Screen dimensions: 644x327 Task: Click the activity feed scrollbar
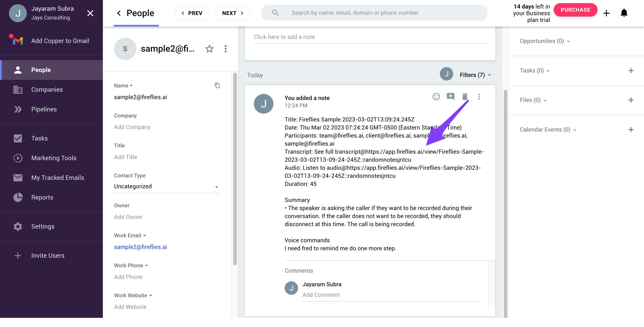click(505, 204)
